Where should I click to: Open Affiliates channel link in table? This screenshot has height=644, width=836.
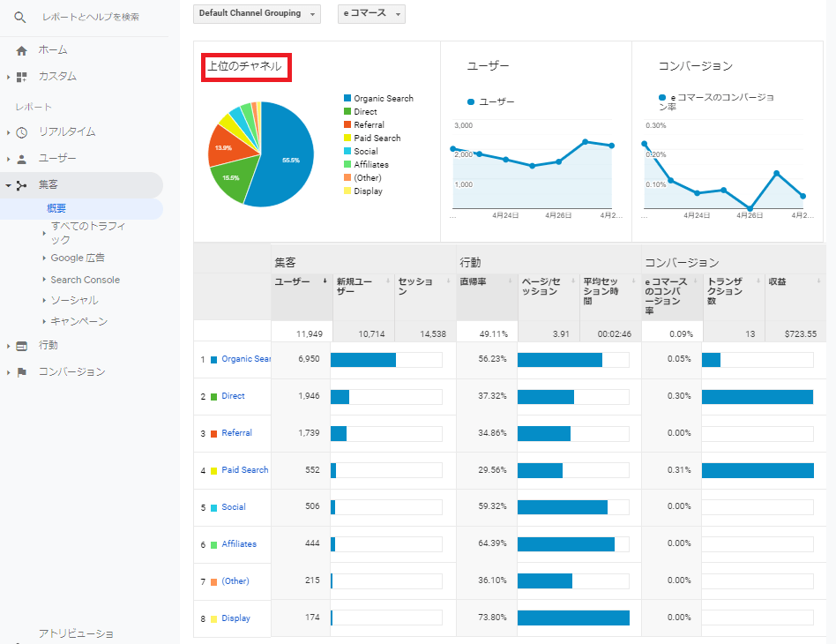coord(239,543)
